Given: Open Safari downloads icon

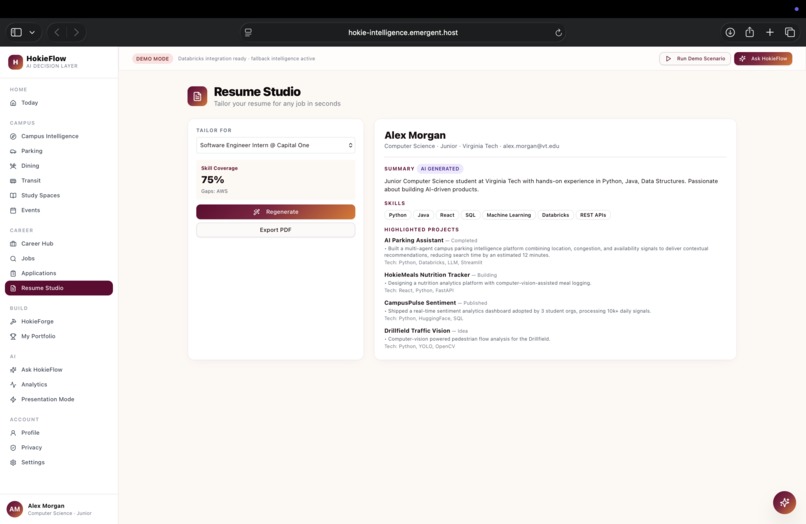Looking at the screenshot, I should click(730, 32).
